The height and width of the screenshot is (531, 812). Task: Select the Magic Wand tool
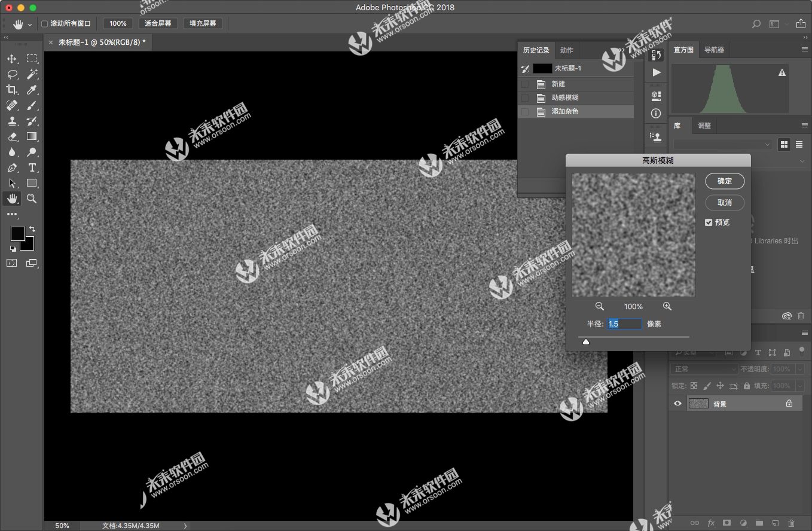pyautogui.click(x=32, y=74)
